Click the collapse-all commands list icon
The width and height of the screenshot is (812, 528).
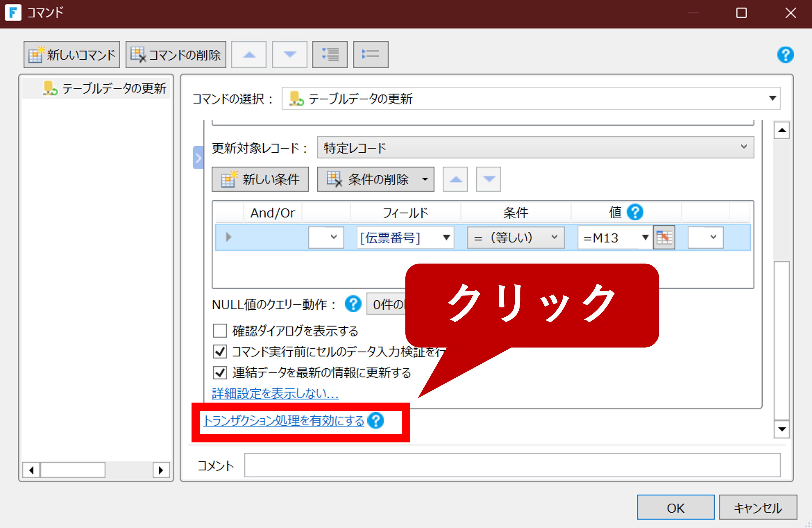tap(371, 55)
